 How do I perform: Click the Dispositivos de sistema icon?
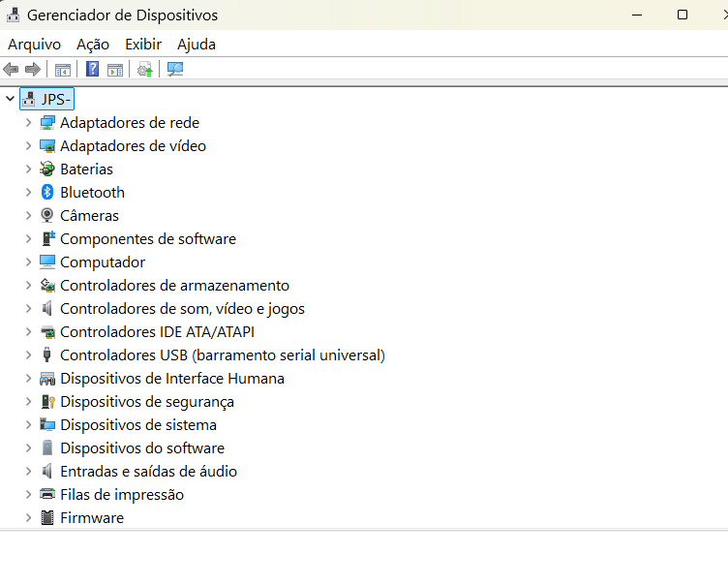[46, 425]
